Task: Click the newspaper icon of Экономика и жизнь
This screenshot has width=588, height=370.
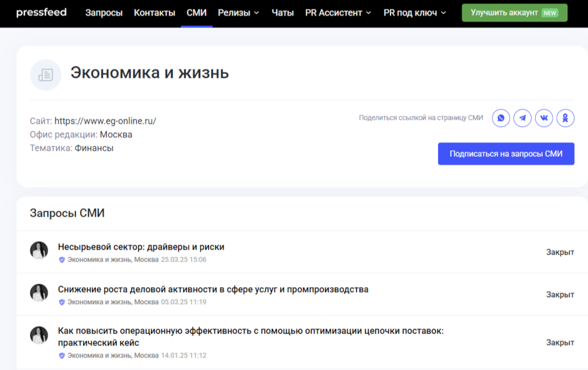Action: pyautogui.click(x=45, y=75)
